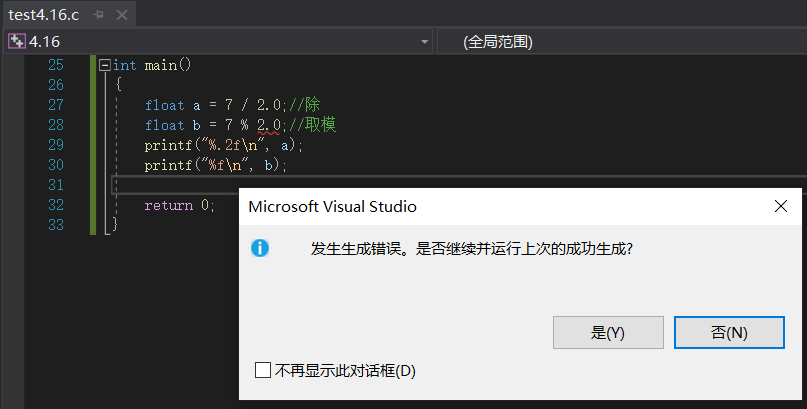Click the underlined error '2.0' on line 28
Screen dimensions: 807x409
[x=269, y=126]
